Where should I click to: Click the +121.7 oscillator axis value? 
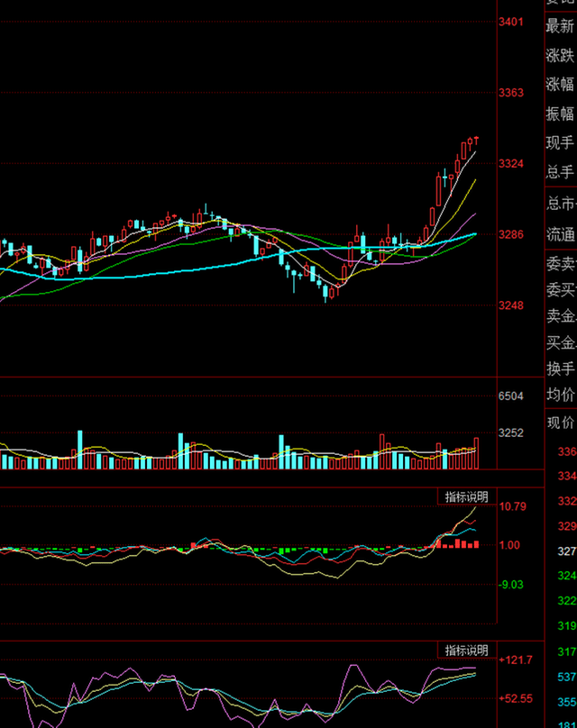[515, 660]
